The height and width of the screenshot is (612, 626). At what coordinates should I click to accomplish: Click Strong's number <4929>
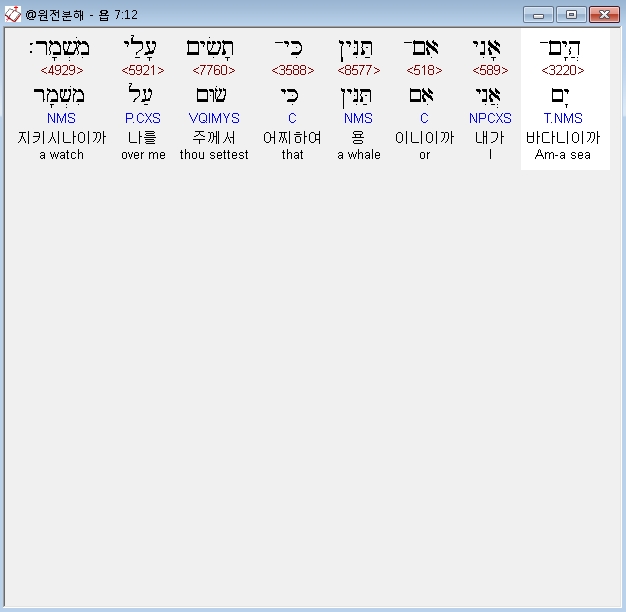(x=62, y=70)
